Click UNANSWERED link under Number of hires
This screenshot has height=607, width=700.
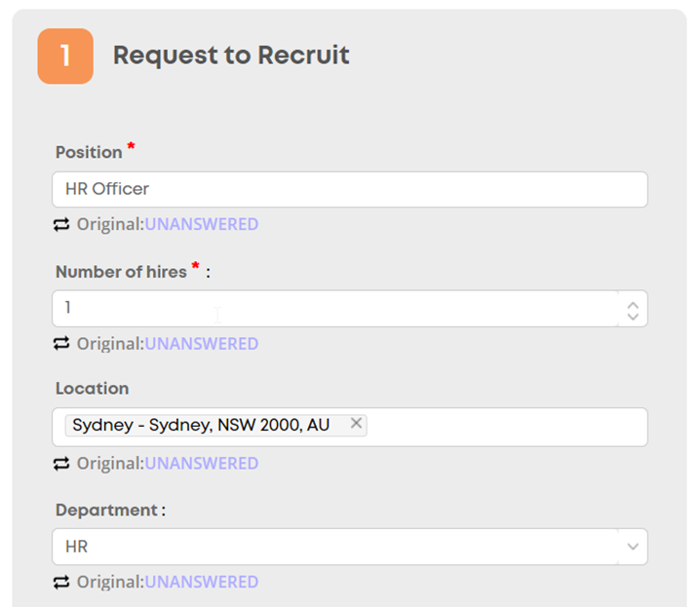click(x=202, y=344)
